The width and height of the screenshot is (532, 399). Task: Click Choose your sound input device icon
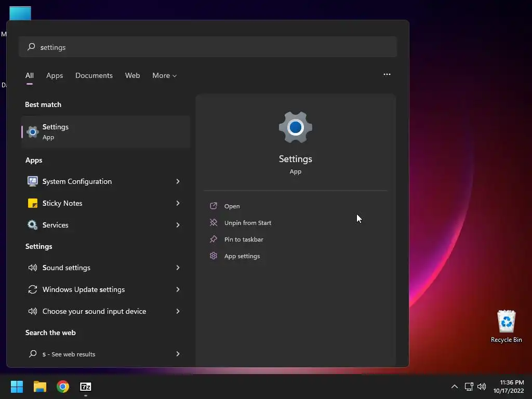click(x=33, y=311)
